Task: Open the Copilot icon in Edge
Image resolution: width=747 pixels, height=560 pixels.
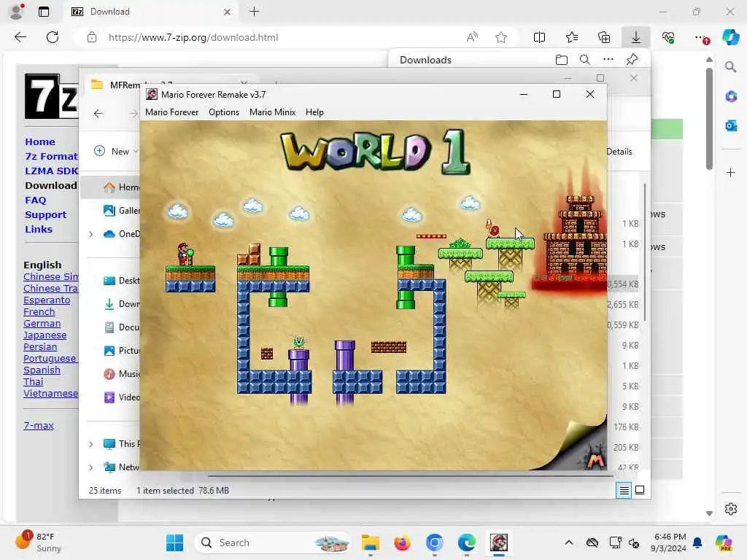Action: pos(730,37)
